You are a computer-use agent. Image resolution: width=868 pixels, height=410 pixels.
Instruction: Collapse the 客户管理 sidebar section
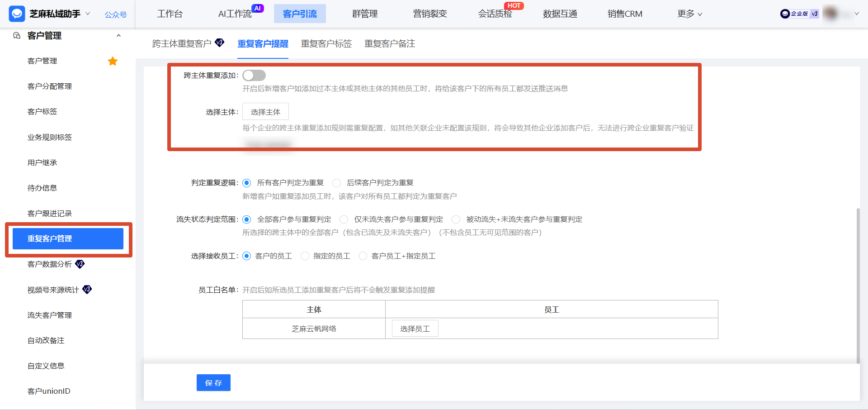[118, 35]
